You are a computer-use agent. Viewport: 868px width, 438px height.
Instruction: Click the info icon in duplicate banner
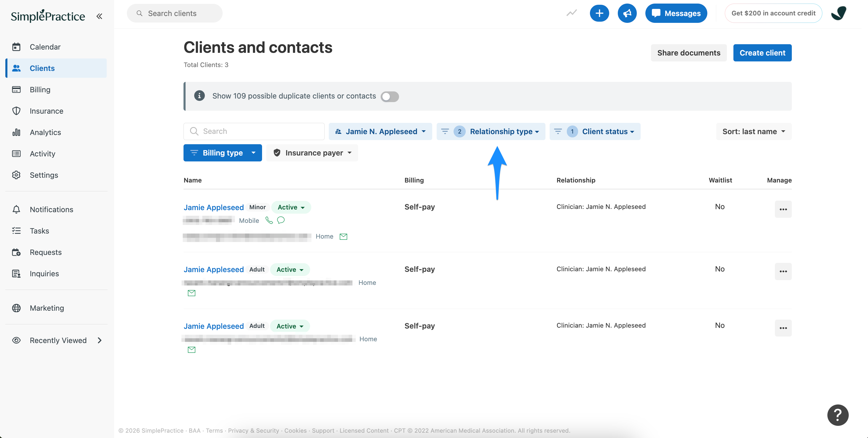[x=200, y=96]
